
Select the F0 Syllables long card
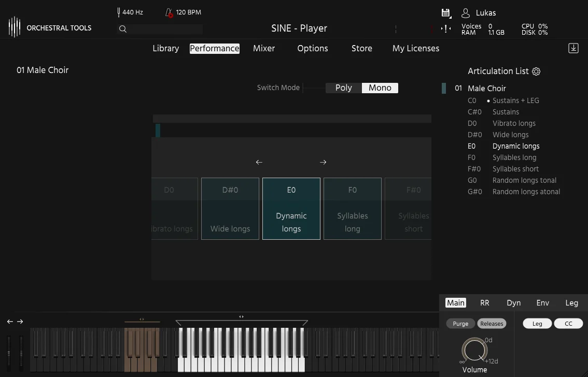(353, 209)
